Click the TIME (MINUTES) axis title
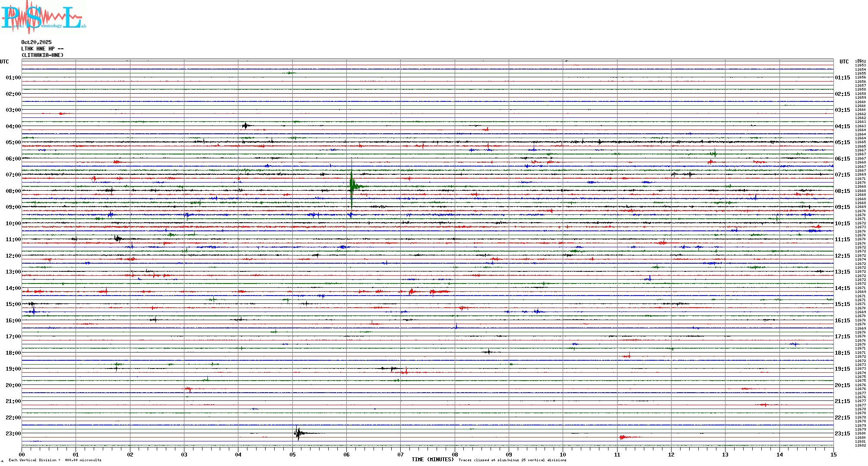Screen dimensions: 868x466 coord(432,460)
